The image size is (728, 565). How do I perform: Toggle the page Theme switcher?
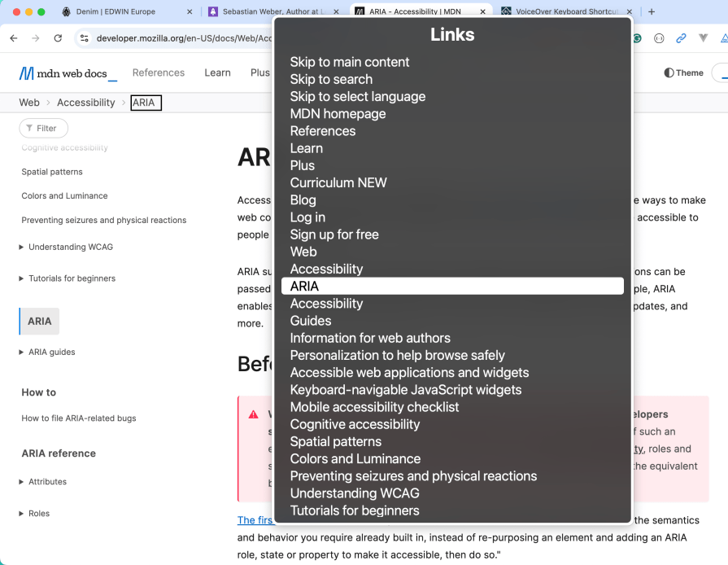pyautogui.click(x=683, y=72)
